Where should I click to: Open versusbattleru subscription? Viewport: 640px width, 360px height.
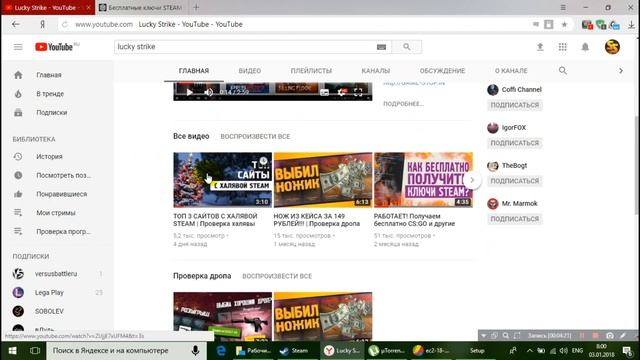click(x=57, y=274)
